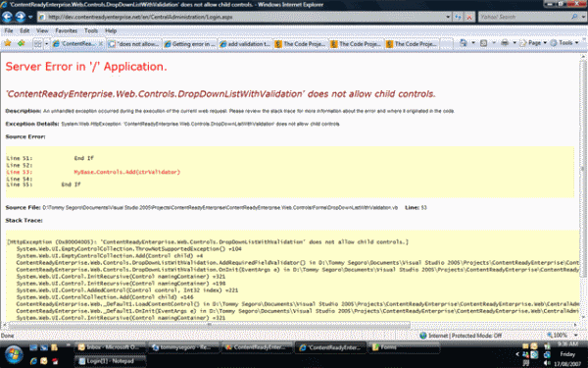Image resolution: width=588 pixels, height=368 pixels.
Task: Open the Help menu
Action: (111, 30)
